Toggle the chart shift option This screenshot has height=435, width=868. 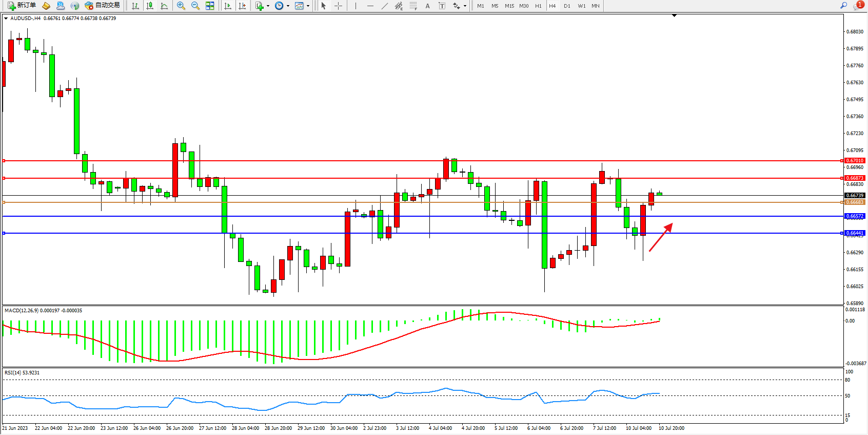[242, 6]
